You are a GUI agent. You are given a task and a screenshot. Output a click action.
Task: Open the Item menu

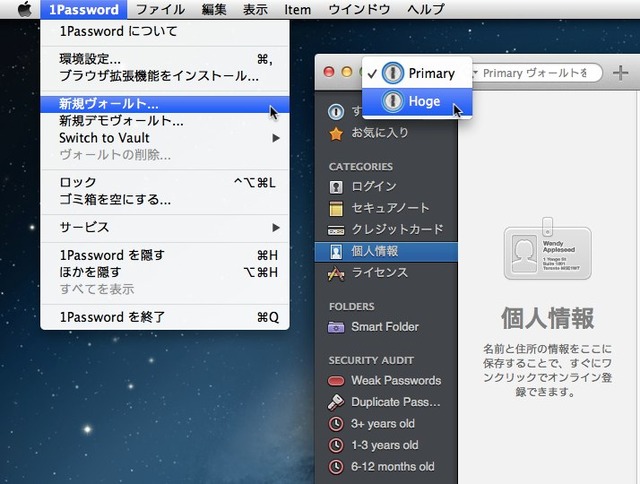tap(298, 9)
